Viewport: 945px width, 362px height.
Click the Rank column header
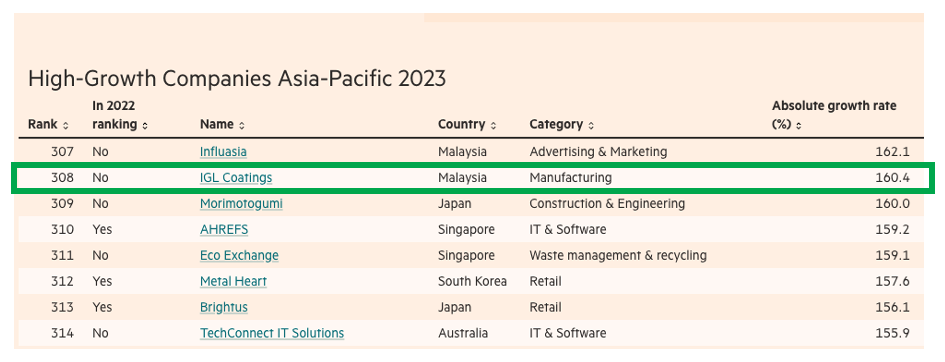click(x=43, y=125)
